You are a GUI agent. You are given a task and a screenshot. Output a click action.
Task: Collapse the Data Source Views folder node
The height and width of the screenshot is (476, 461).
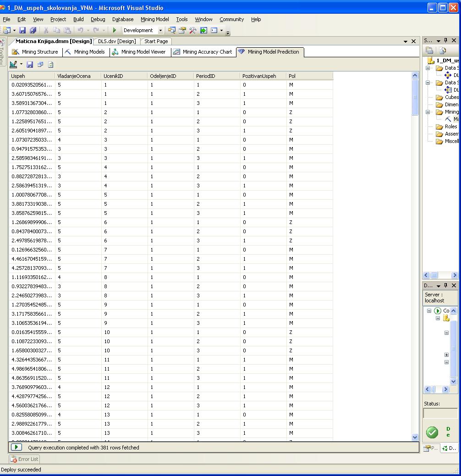(x=428, y=82)
